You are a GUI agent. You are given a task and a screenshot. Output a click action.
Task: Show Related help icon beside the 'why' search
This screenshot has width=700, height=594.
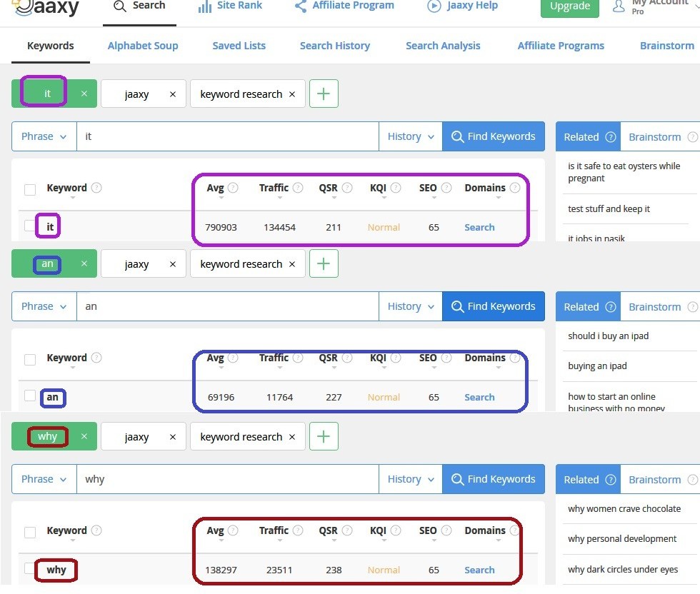[610, 480]
